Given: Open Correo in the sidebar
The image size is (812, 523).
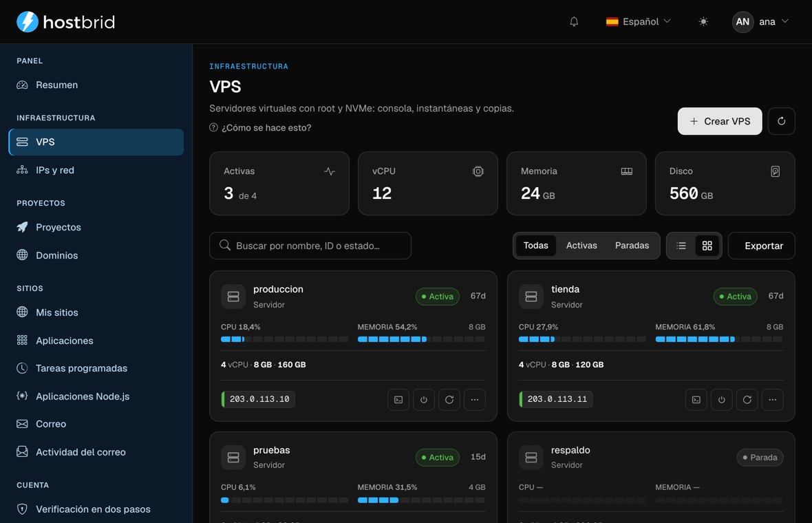Looking at the screenshot, I should click(x=96, y=424).
